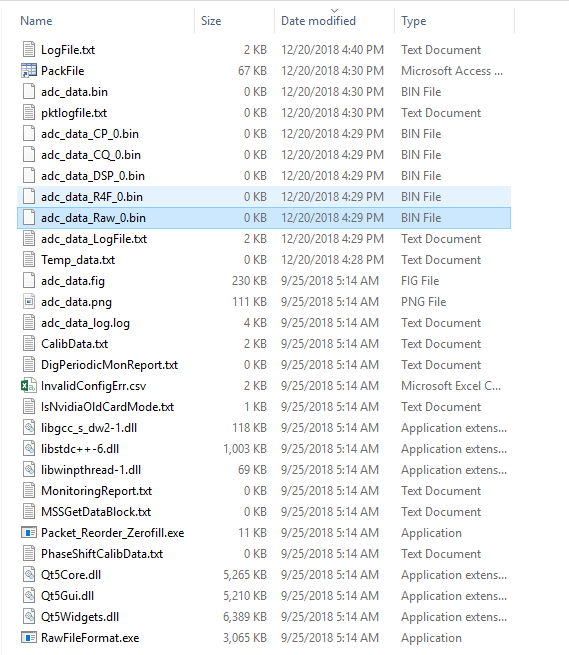569x655 pixels.
Task: Click the FIG File type cell
Action: click(420, 280)
